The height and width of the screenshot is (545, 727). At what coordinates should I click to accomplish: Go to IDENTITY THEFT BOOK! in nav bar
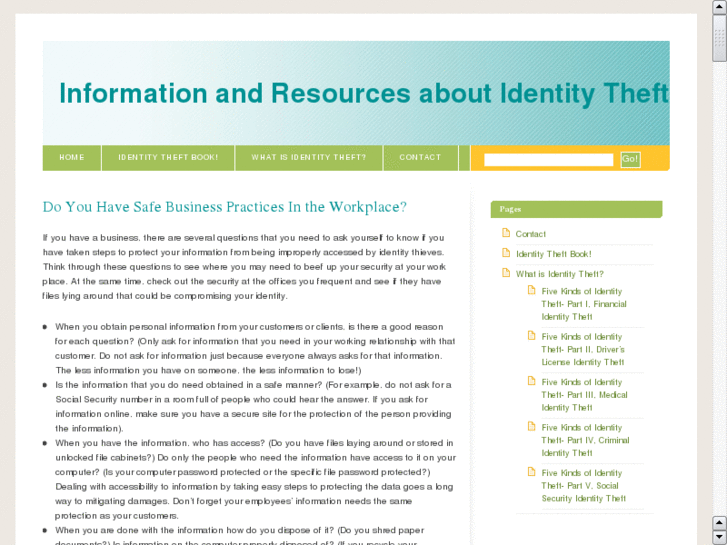coord(168,158)
